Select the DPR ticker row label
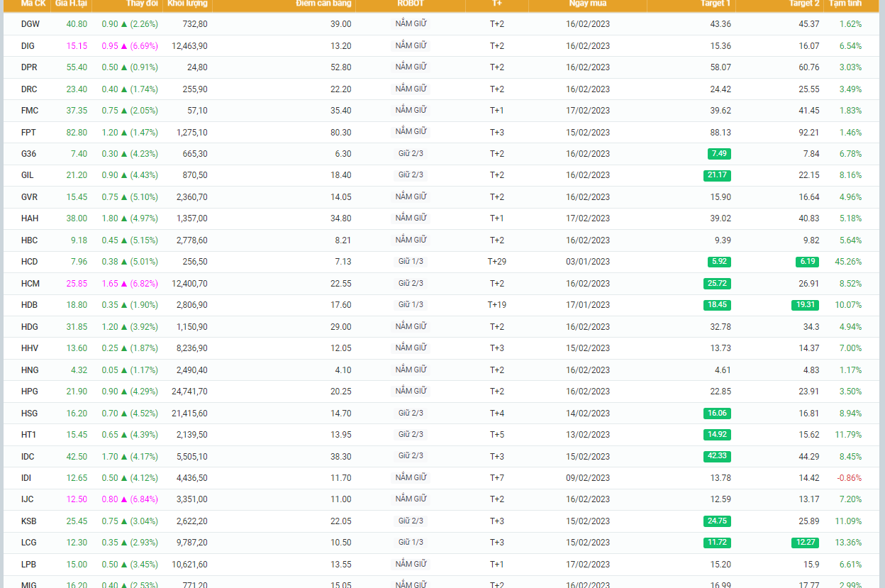The image size is (885, 588). [x=29, y=67]
